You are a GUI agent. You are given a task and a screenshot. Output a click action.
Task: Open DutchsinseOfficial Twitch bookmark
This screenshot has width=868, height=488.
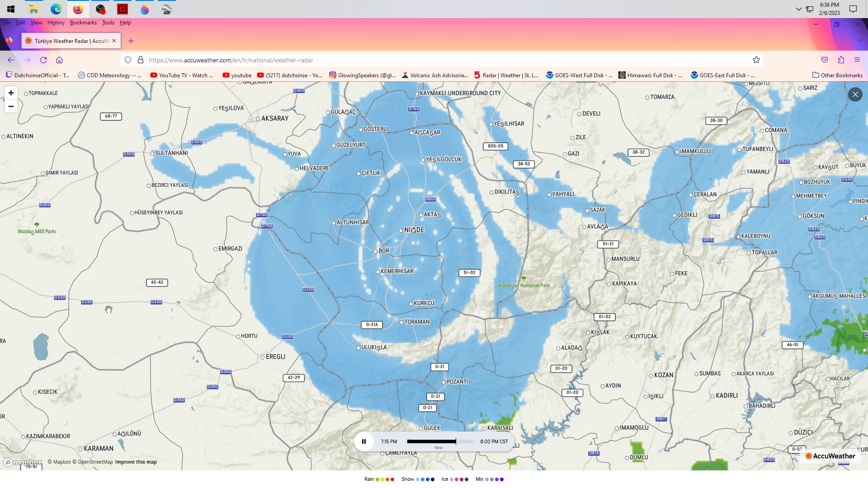38,75
